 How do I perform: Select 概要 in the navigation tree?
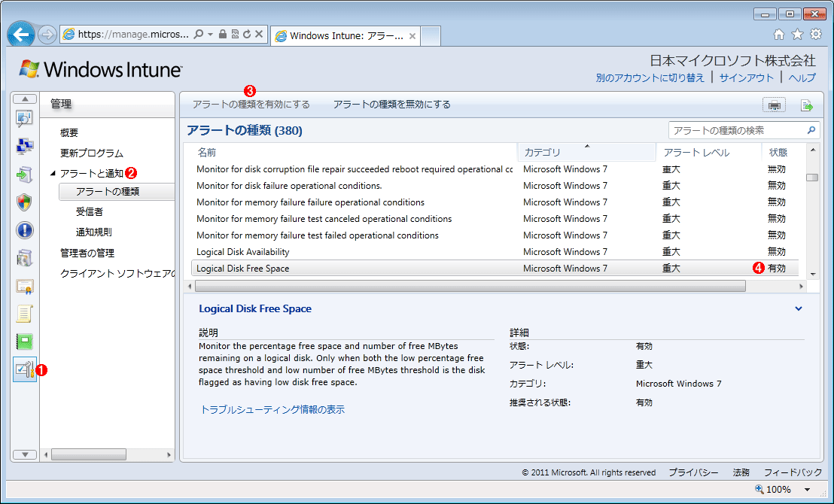[69, 133]
